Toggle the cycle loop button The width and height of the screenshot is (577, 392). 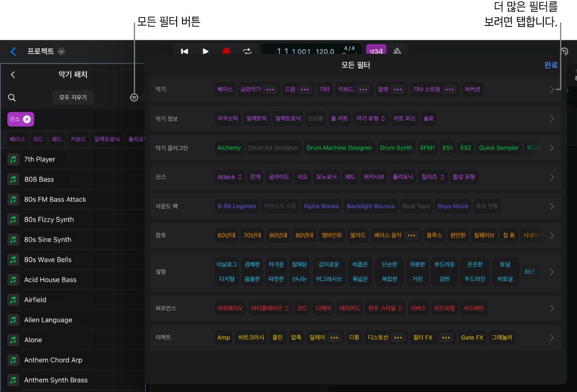pyautogui.click(x=247, y=51)
